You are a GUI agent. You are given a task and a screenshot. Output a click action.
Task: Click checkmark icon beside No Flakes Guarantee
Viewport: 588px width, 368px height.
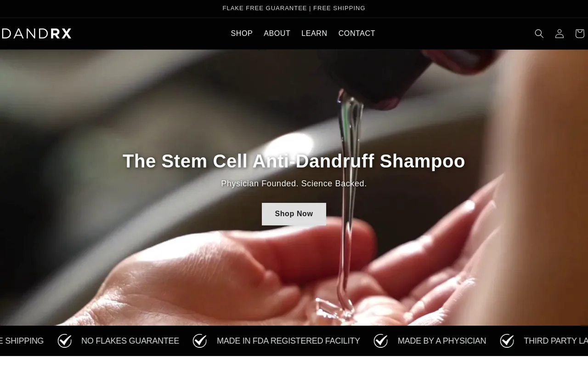point(65,341)
